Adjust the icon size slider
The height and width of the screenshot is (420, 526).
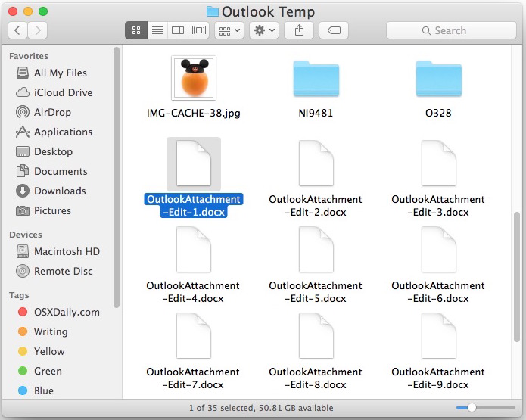[472, 408]
